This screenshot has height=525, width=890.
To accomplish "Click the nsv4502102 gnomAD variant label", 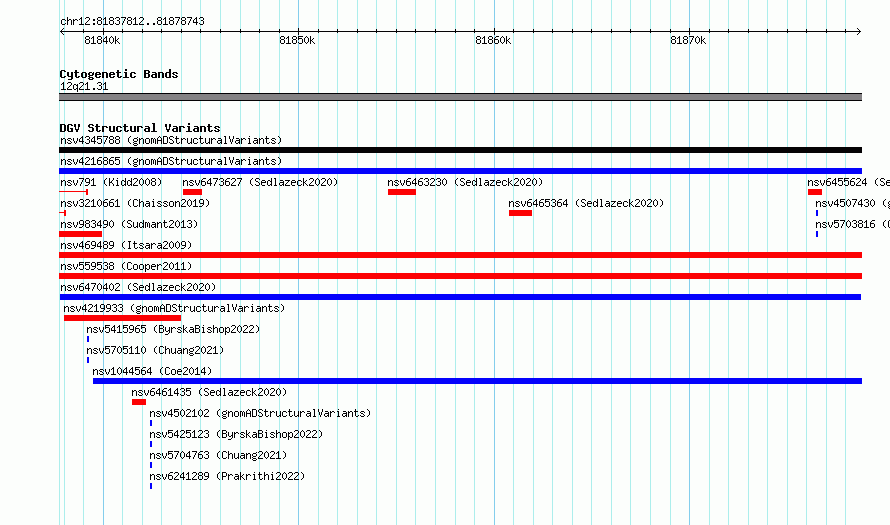I will click(260, 413).
